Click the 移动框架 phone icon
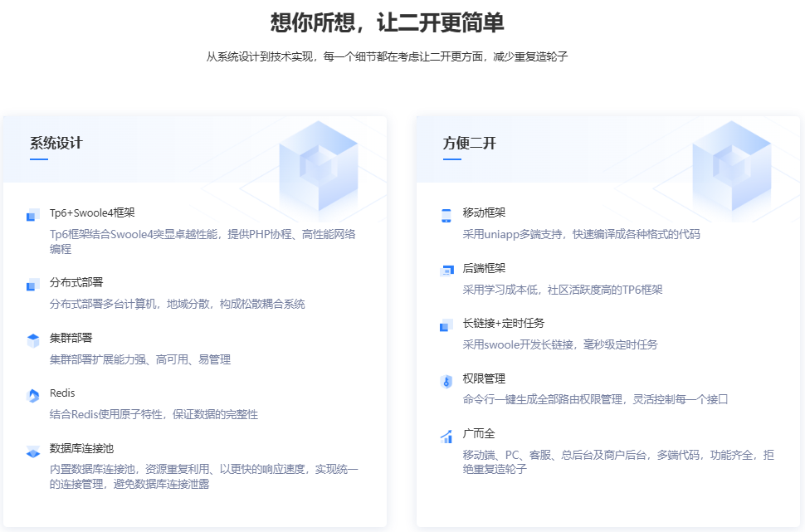The height and width of the screenshot is (532, 805). [x=446, y=215]
